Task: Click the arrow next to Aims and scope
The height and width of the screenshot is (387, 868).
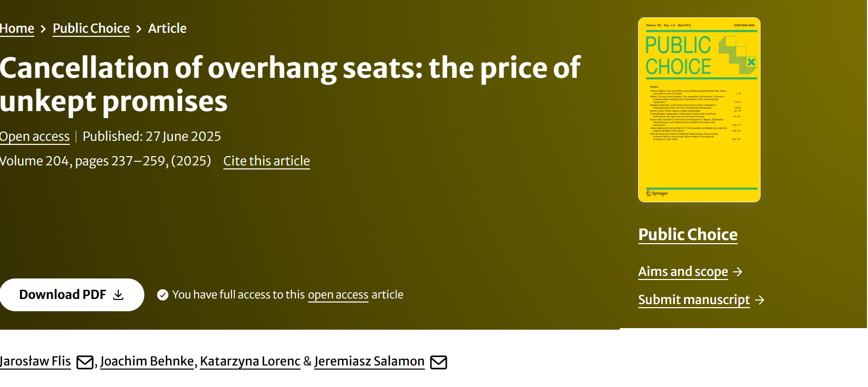Action: click(x=737, y=272)
